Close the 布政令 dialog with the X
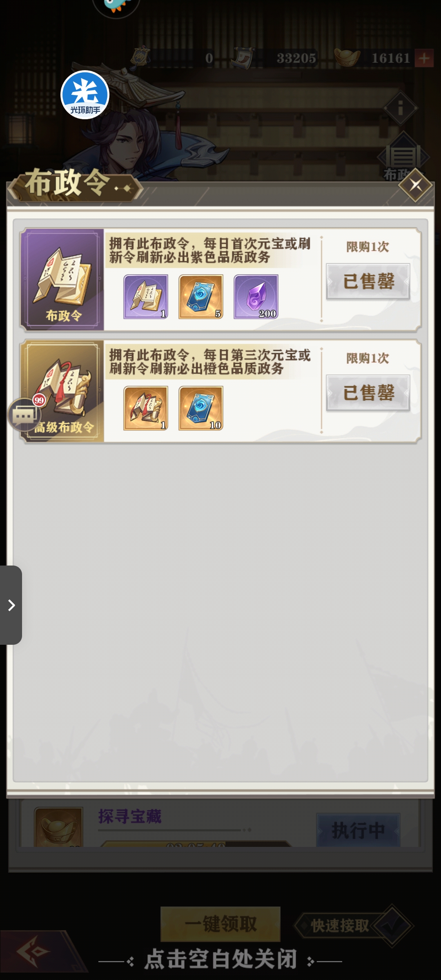This screenshot has height=980, width=441. [x=416, y=185]
